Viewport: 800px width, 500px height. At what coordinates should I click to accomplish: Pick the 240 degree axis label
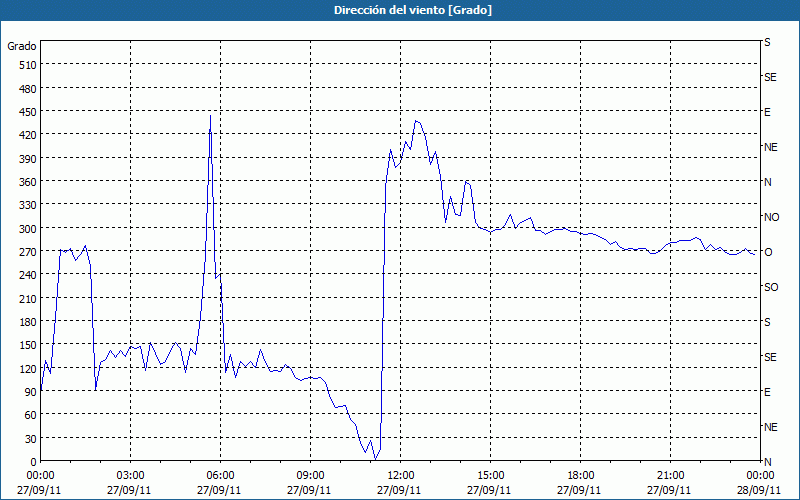coord(28,276)
